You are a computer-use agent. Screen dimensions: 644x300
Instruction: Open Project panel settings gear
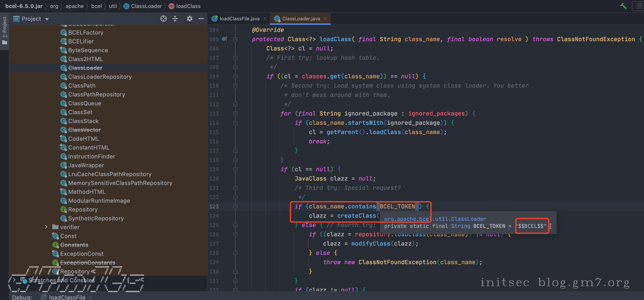(x=189, y=19)
